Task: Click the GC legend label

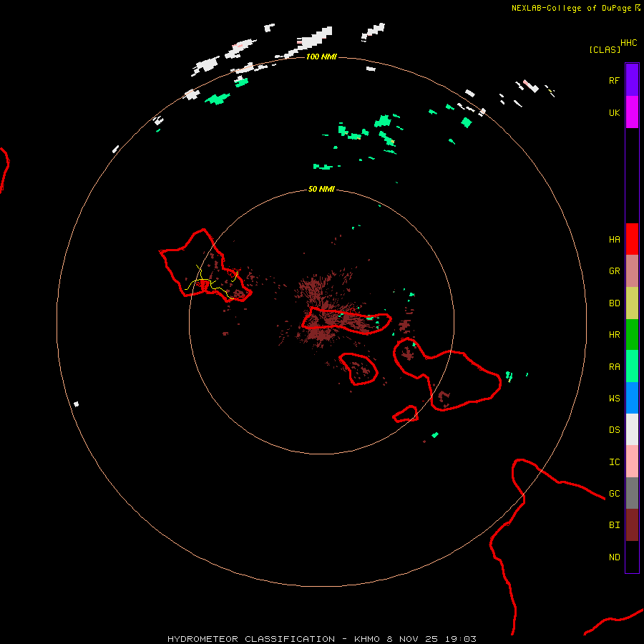Action: (614, 493)
